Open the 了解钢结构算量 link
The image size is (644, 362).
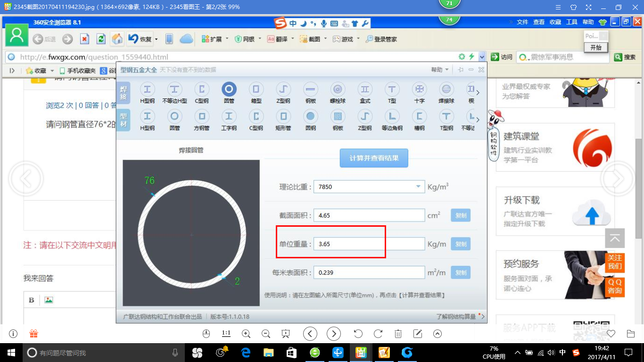click(456, 316)
